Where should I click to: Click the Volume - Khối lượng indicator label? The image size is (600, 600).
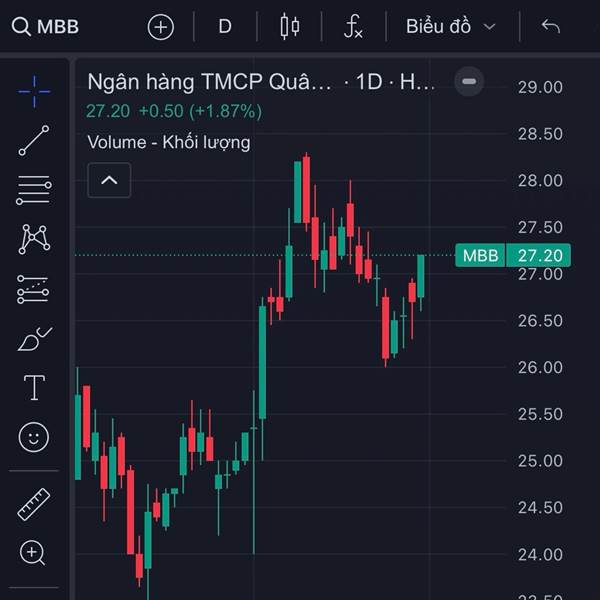tap(169, 142)
